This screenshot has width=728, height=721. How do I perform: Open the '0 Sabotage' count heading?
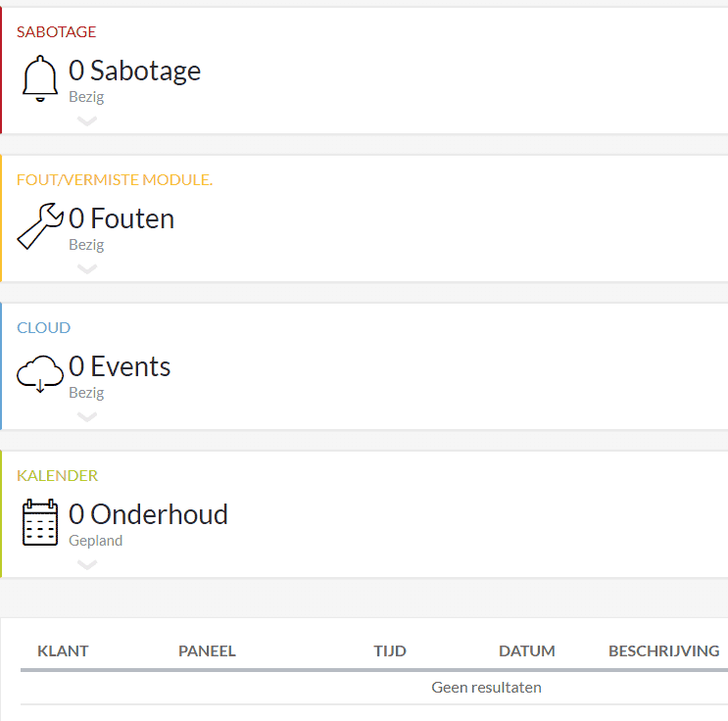pyautogui.click(x=135, y=71)
